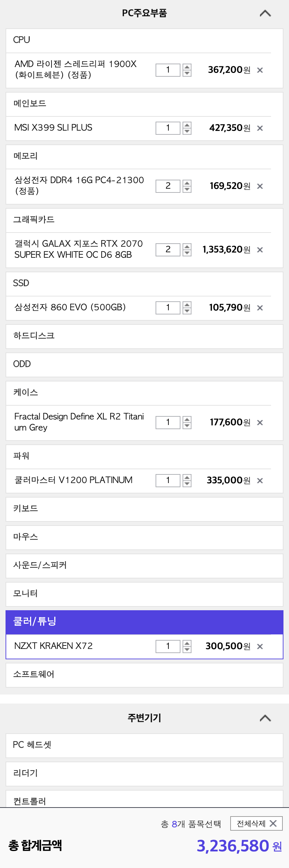The image size is (289, 868).
Task: Delete the Samsung 860 EVO SSD entry
Action: [260, 308]
